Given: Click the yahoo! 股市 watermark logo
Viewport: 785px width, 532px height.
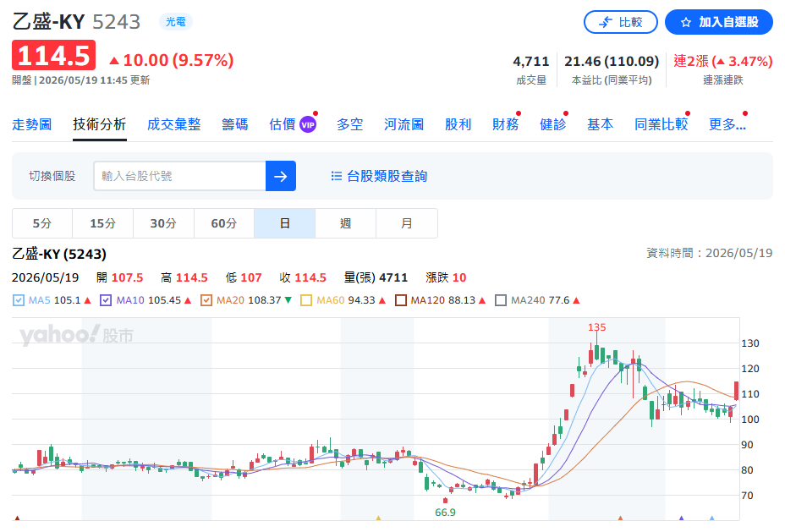Looking at the screenshot, I should tap(76, 335).
